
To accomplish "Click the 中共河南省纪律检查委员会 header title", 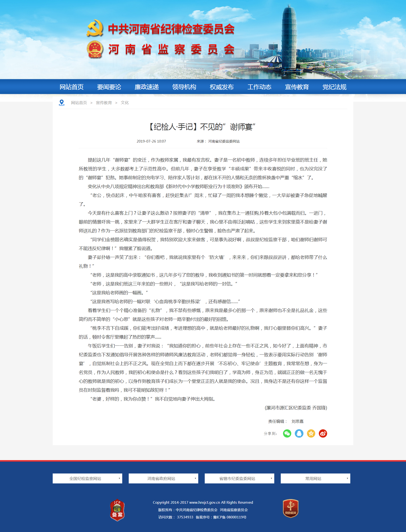I will point(171,29).
